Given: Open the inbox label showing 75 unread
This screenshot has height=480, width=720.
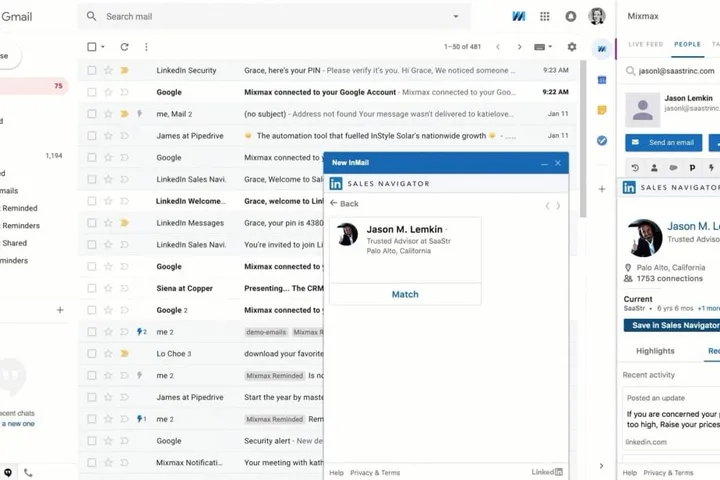Looking at the screenshot, I should 33,86.
